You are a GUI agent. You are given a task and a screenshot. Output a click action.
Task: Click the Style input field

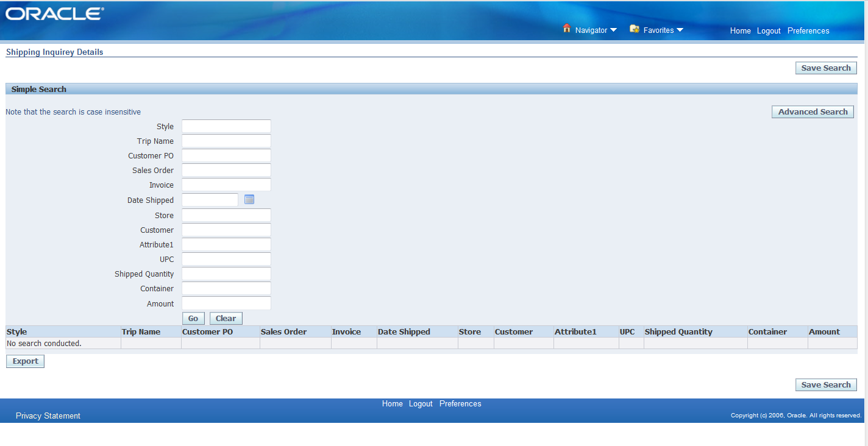pyautogui.click(x=226, y=126)
